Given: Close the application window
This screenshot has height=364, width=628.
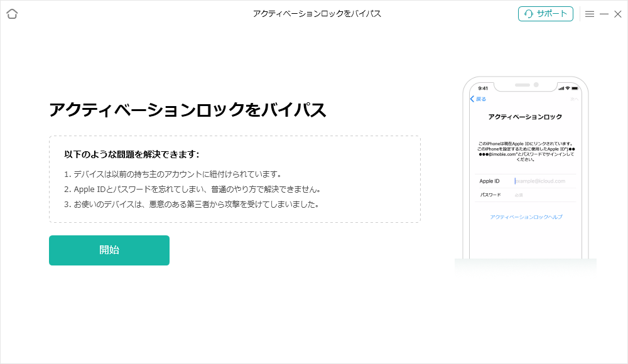Looking at the screenshot, I should [x=618, y=14].
